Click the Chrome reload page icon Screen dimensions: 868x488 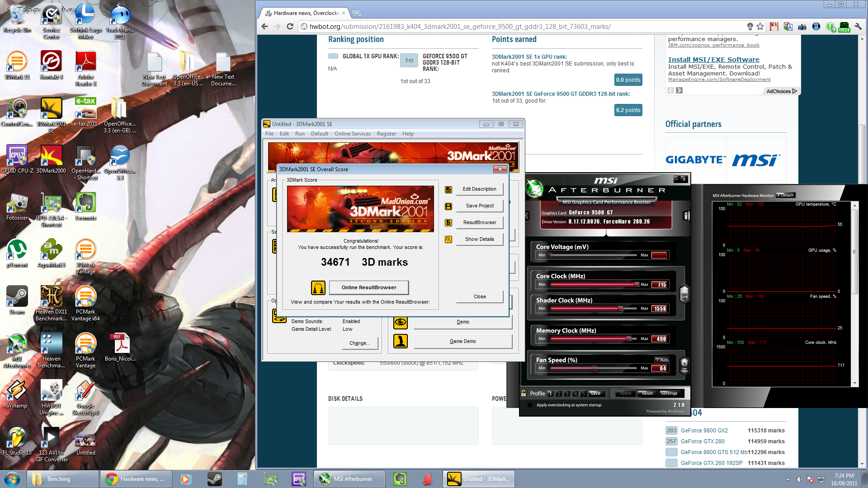point(290,27)
